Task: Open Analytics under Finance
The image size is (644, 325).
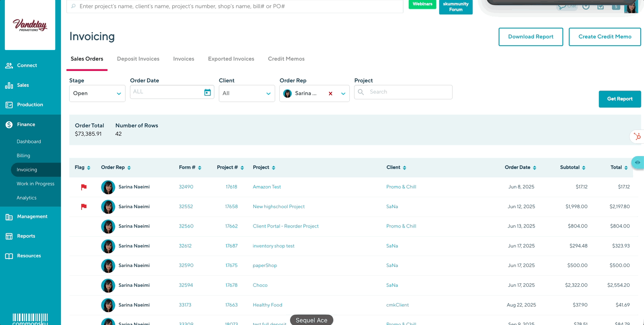Action: pos(26,198)
